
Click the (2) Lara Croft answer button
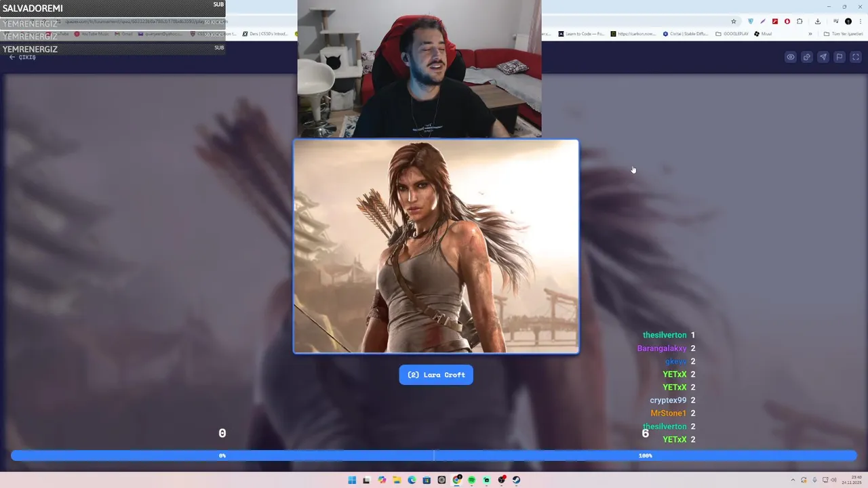coord(436,375)
